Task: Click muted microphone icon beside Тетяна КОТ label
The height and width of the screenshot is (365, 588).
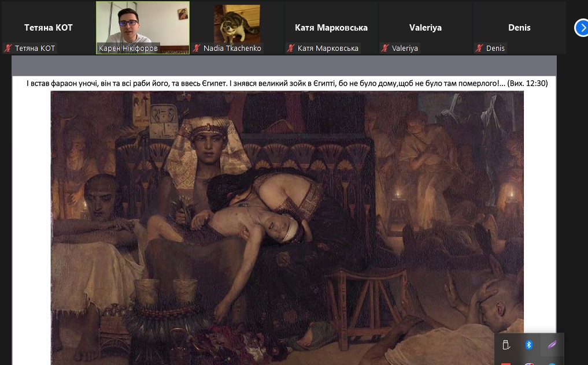Action: click(x=8, y=48)
